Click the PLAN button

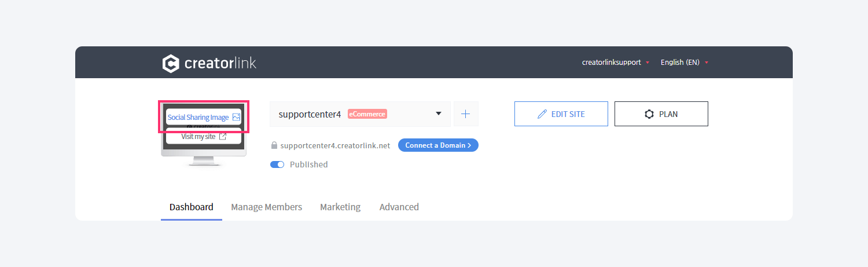[x=661, y=114]
